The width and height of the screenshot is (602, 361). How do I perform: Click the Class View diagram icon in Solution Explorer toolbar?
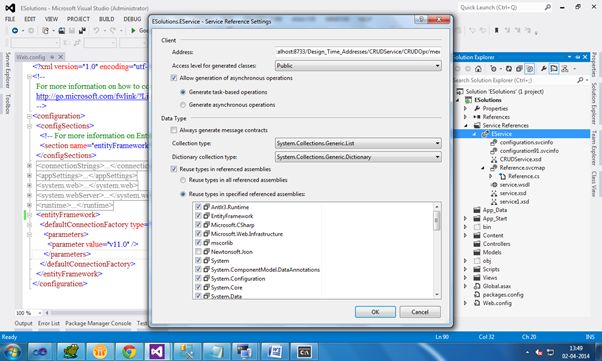click(x=565, y=69)
